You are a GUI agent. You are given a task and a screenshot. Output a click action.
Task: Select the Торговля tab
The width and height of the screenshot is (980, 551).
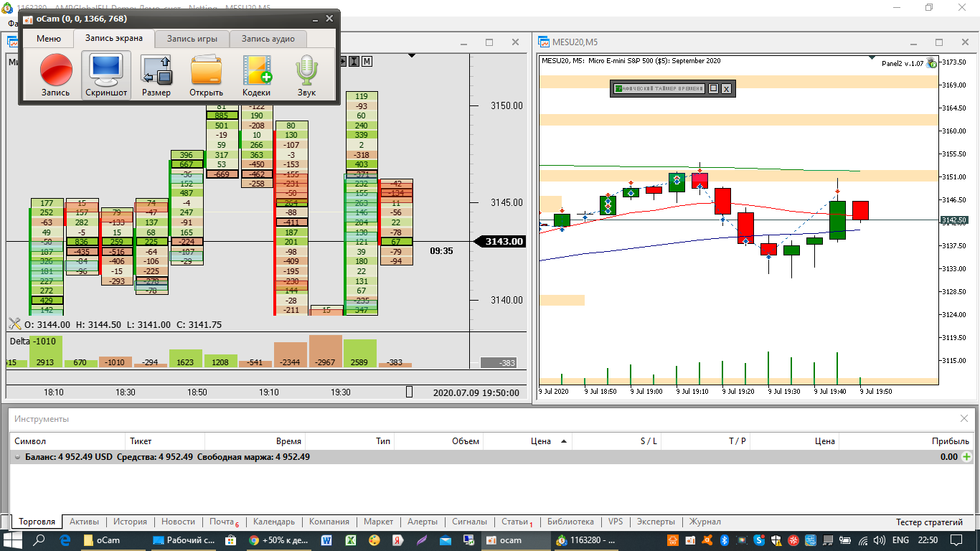[37, 522]
